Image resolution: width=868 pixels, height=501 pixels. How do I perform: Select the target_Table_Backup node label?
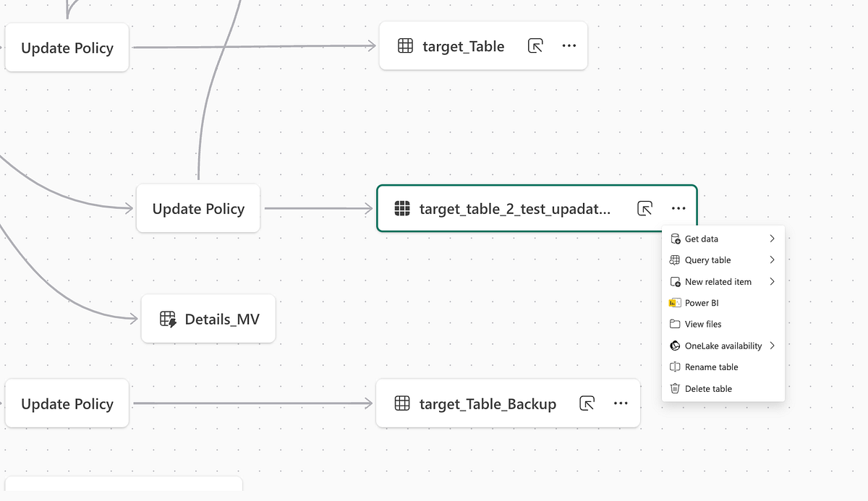(x=488, y=404)
